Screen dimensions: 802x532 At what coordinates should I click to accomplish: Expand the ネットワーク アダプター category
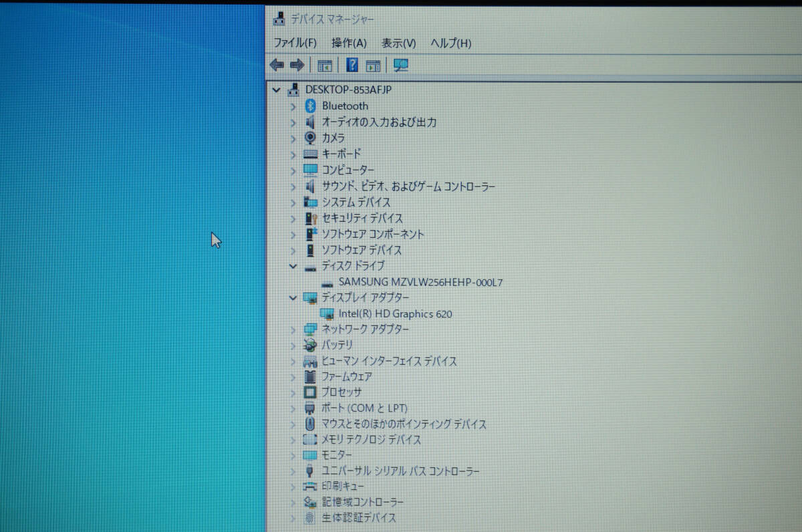click(293, 329)
